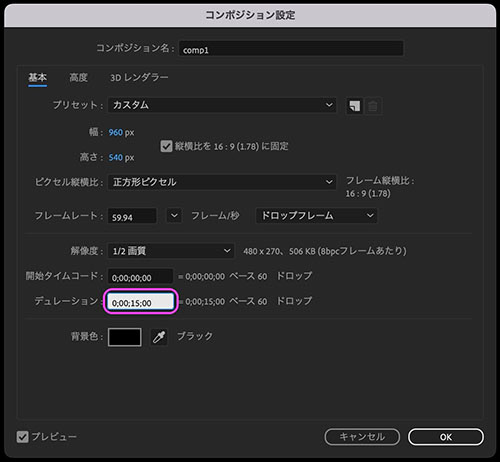The height and width of the screenshot is (462, 500).
Task: Click the OK button
Action: click(x=446, y=437)
